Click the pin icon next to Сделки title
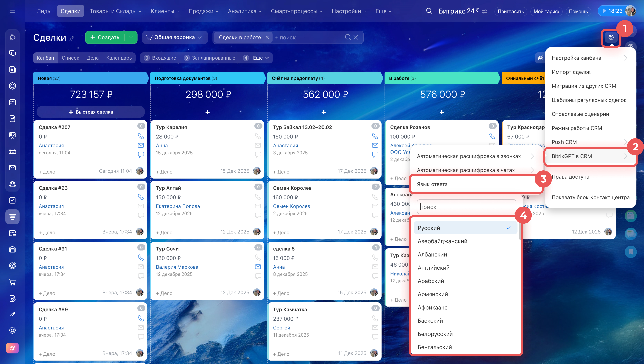644x364 pixels. 72,38
